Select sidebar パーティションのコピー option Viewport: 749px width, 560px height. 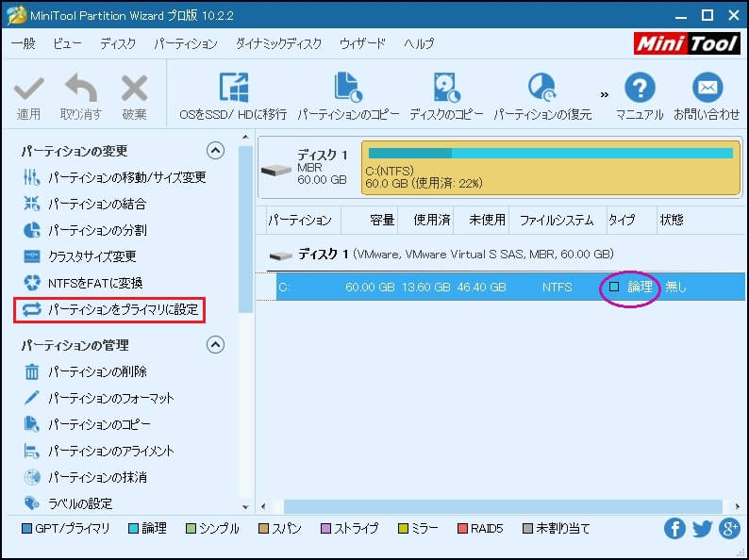[87, 424]
